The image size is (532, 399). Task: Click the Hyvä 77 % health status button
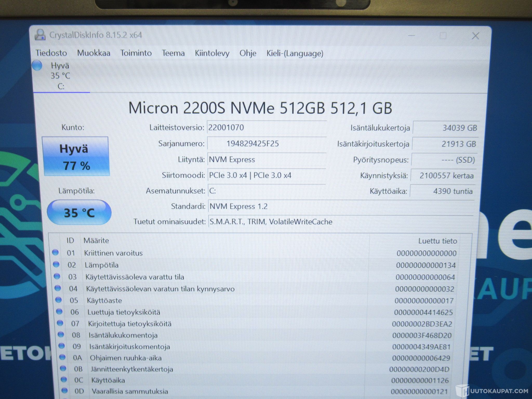coord(76,157)
